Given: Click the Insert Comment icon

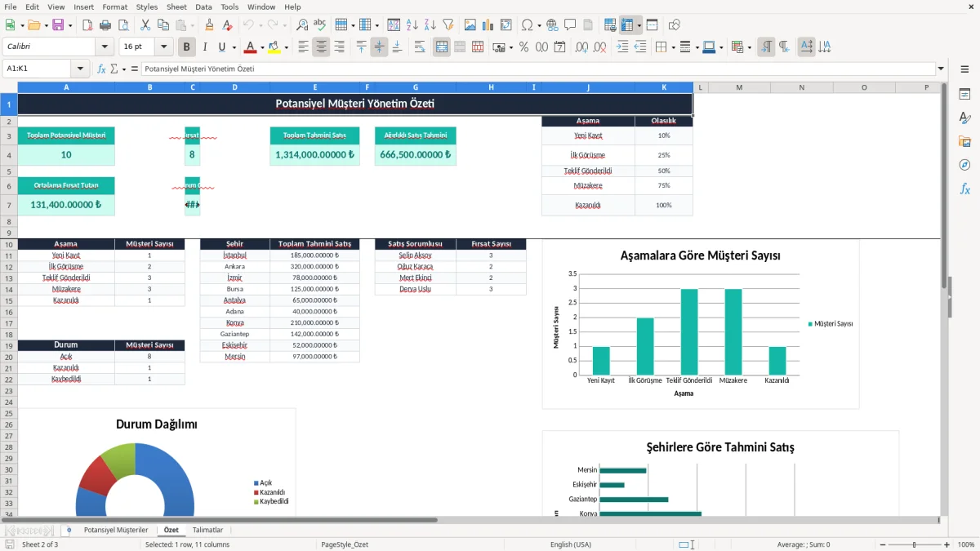Looking at the screenshot, I should [570, 25].
